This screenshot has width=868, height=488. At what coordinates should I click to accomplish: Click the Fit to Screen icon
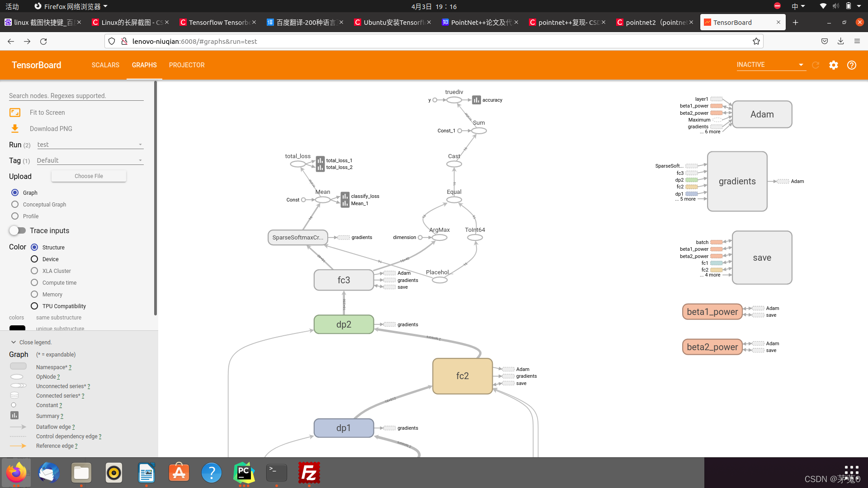click(x=15, y=113)
